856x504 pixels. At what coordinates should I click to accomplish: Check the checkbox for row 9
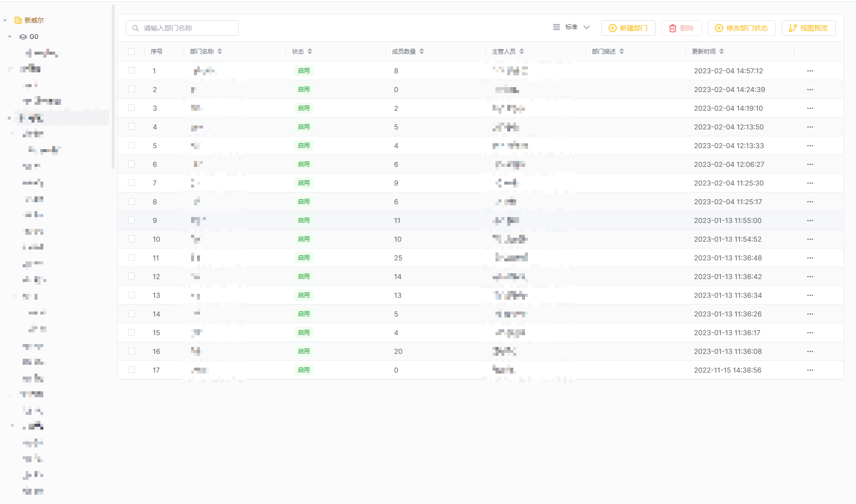click(x=132, y=220)
